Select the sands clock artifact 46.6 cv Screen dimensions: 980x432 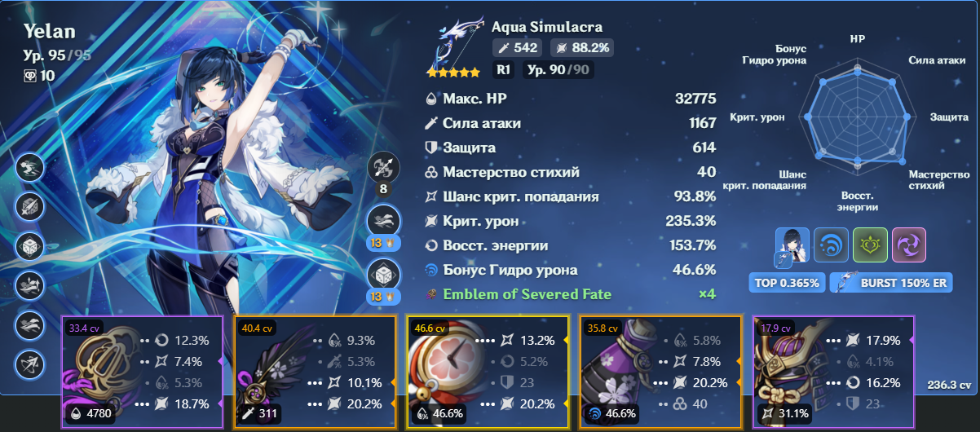488,372
